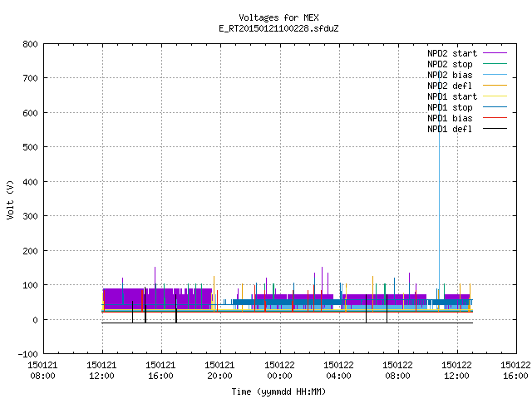Image resolution: width=532 pixels, height=399 pixels.
Task: Click the NPD2 stop green legend line
Action: tap(495, 64)
